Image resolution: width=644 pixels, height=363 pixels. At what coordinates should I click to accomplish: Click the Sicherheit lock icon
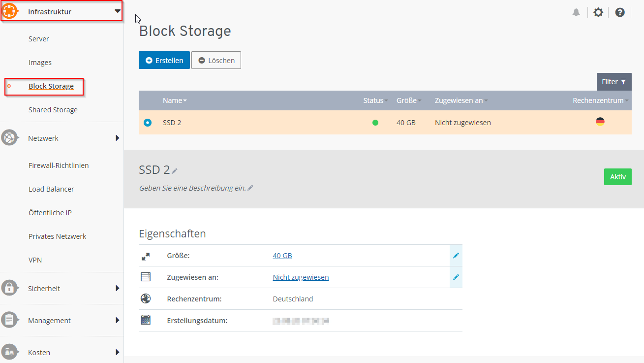(9, 288)
